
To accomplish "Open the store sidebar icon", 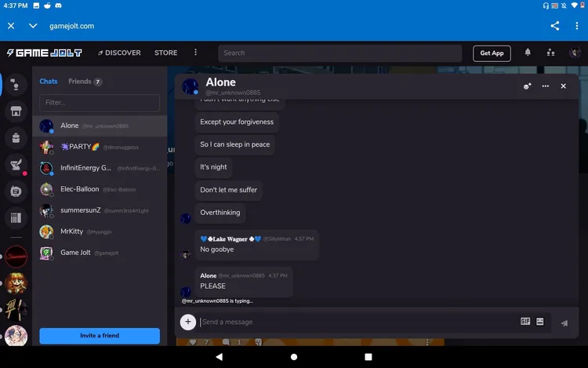I will 16,111.
